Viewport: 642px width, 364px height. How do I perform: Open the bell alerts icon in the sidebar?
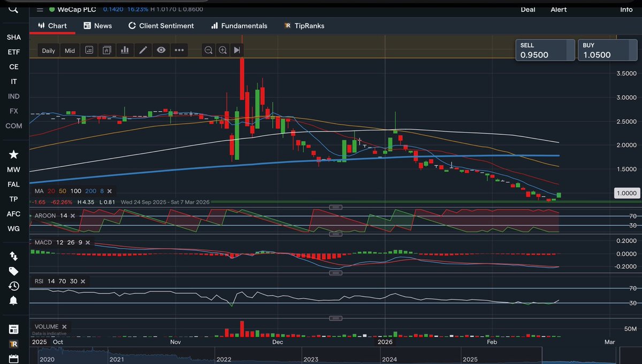pos(14,300)
